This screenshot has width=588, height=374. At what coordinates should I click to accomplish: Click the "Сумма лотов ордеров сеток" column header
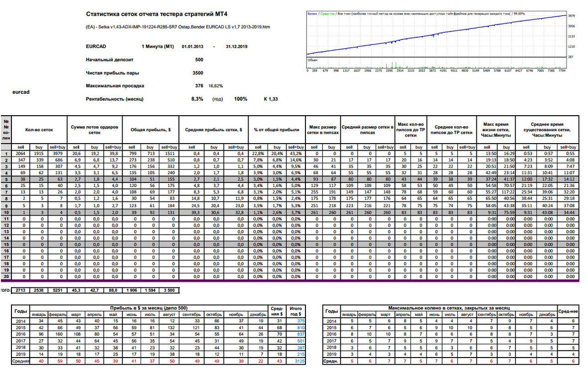click(x=95, y=130)
